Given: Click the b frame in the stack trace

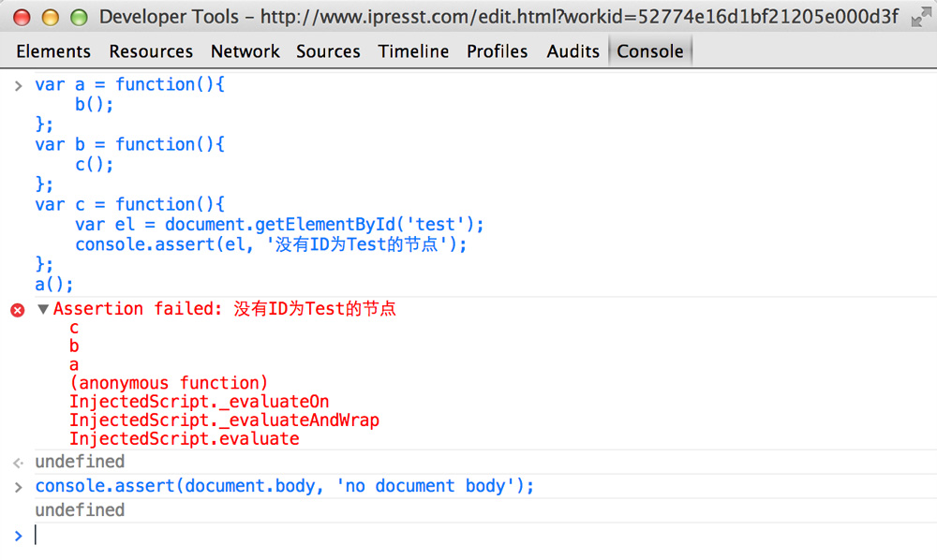Looking at the screenshot, I should 74,346.
